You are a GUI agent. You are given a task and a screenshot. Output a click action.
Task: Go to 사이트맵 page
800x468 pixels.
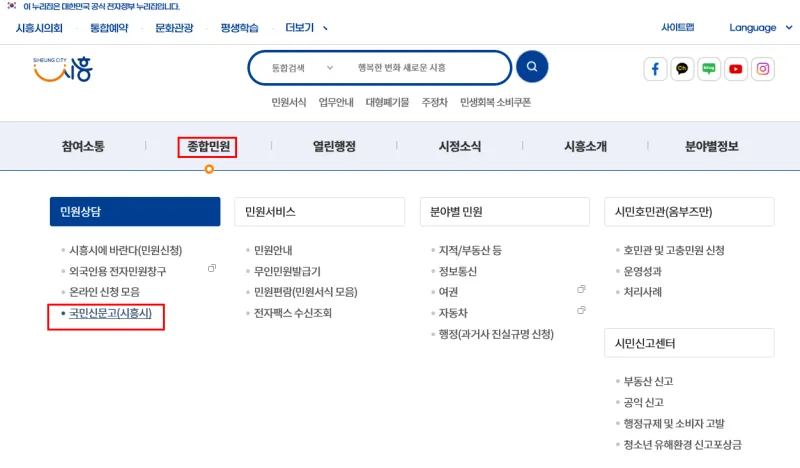pos(677,28)
